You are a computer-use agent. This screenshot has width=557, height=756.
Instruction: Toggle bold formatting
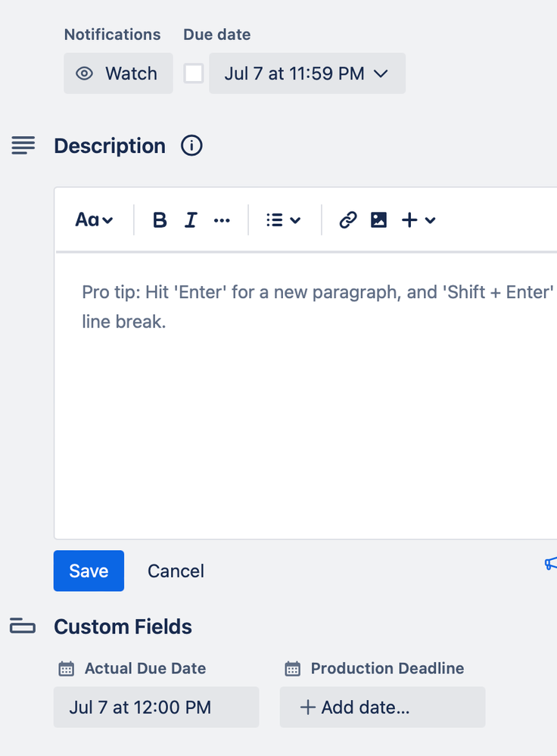tap(160, 220)
